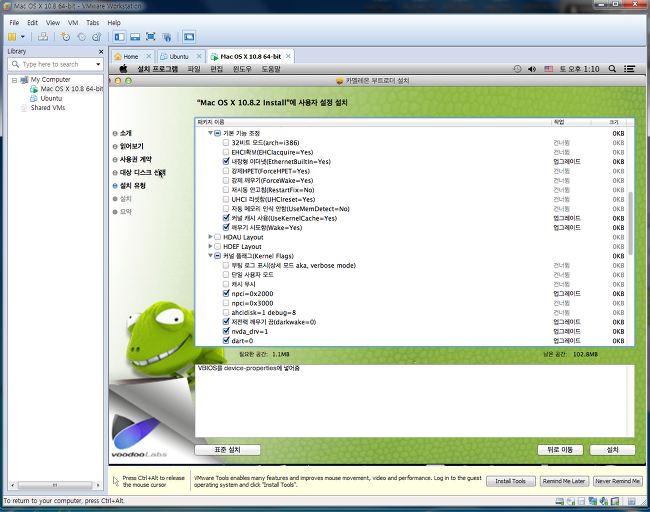The image size is (650, 512).
Task: Collapse the 기본 기능 조정 group triangle
Action: click(x=210, y=133)
